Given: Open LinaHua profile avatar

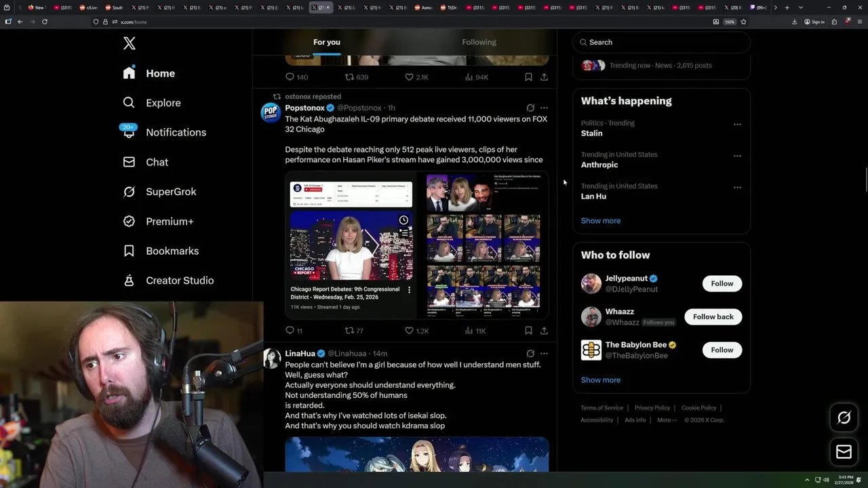Looking at the screenshot, I should (271, 358).
